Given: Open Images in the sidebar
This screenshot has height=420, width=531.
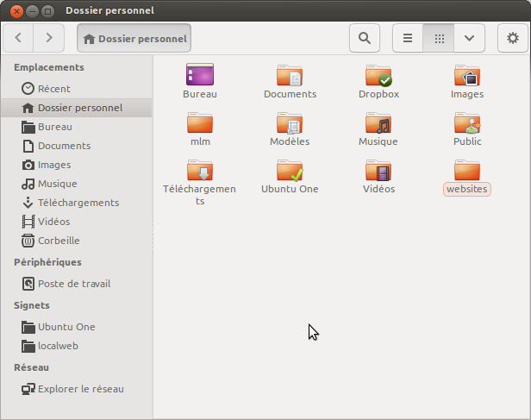Looking at the screenshot, I should pos(76,165).
